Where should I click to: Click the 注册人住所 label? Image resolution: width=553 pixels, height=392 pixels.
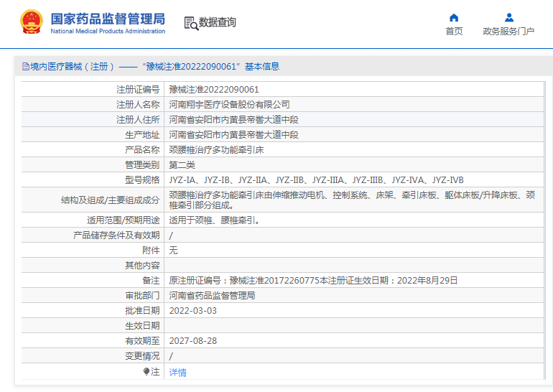tap(138, 120)
